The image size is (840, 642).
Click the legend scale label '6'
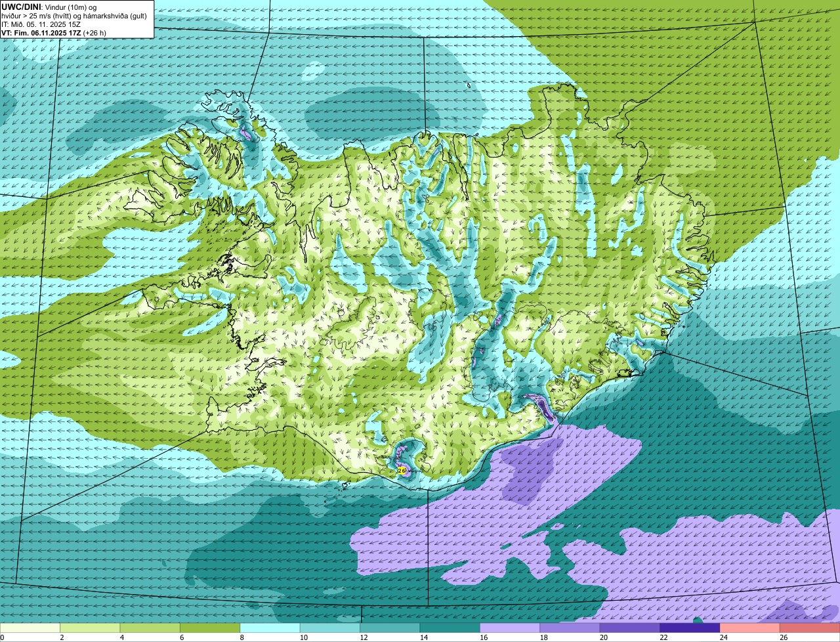click(181, 637)
